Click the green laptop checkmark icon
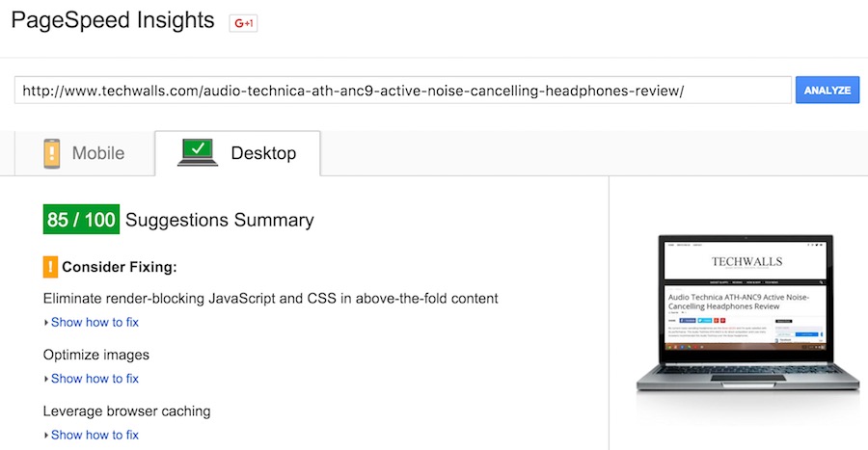 click(x=198, y=152)
